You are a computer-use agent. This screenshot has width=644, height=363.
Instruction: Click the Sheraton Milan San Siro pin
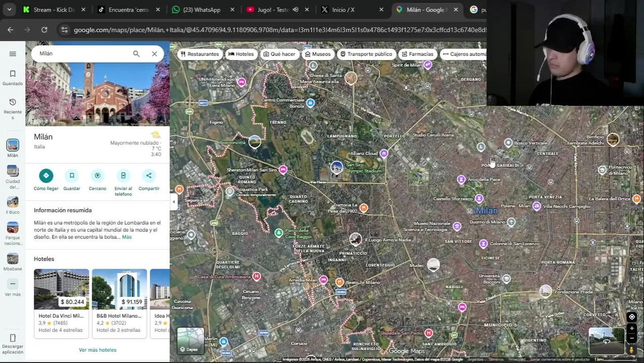point(283,170)
